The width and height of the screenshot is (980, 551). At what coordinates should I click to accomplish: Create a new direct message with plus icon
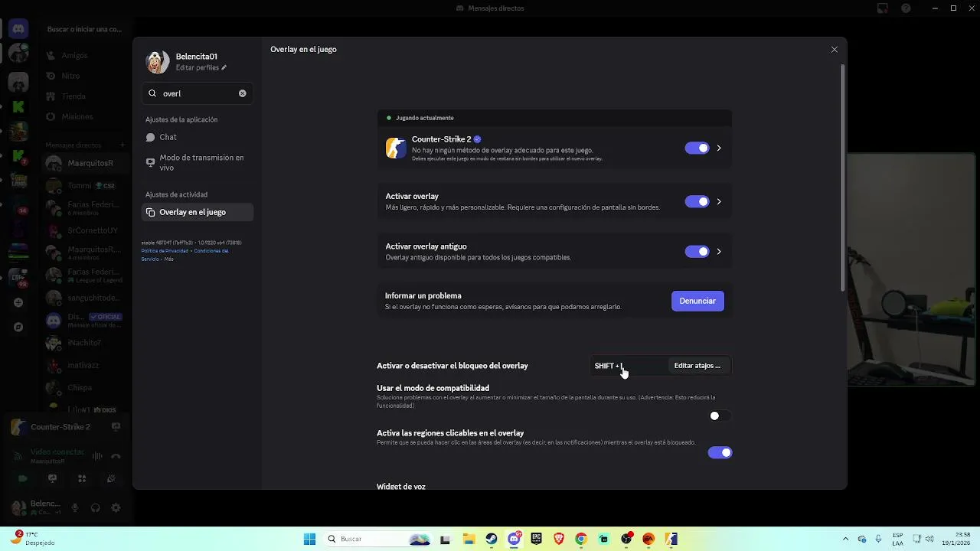pos(122,145)
